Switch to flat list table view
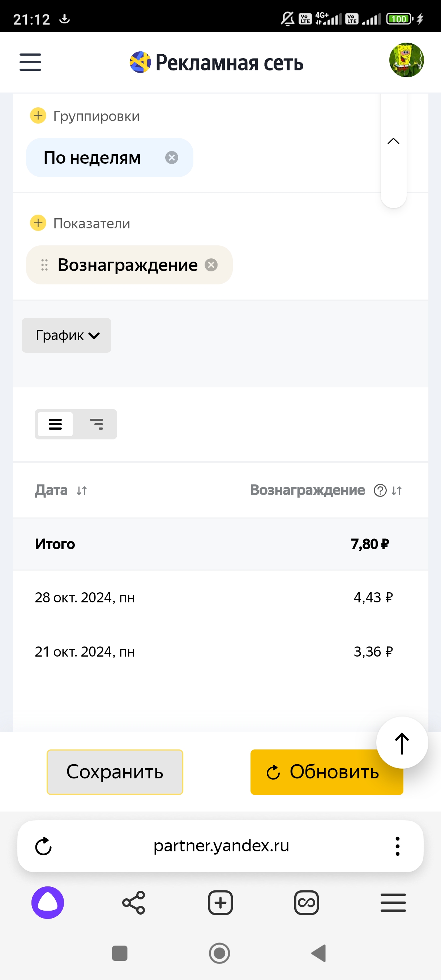Screen dimensions: 441x980 click(x=55, y=424)
